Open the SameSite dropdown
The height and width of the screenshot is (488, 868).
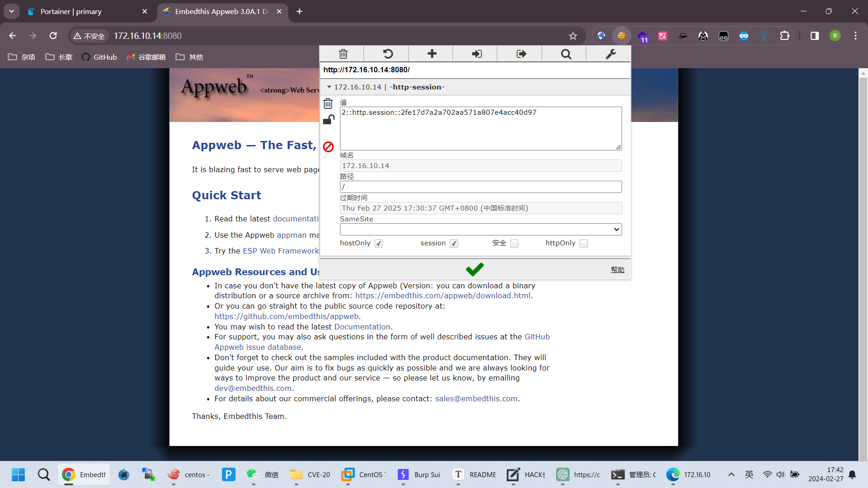click(481, 230)
